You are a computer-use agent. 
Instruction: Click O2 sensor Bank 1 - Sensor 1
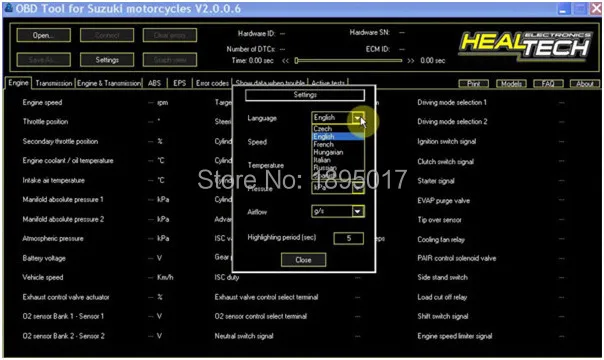point(63,316)
